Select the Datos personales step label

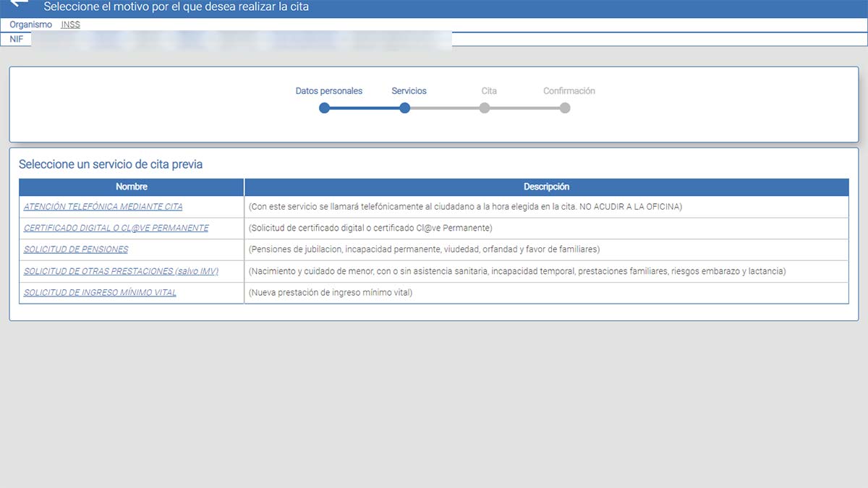328,91
